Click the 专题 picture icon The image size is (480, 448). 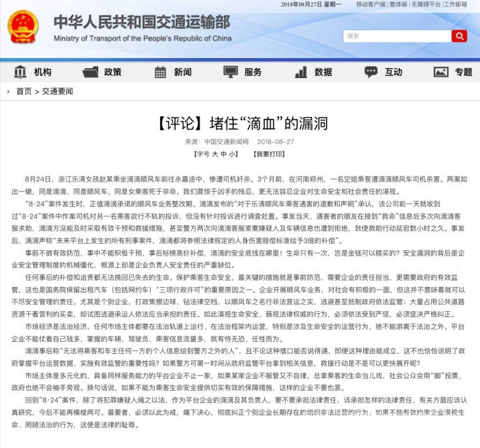[441, 72]
